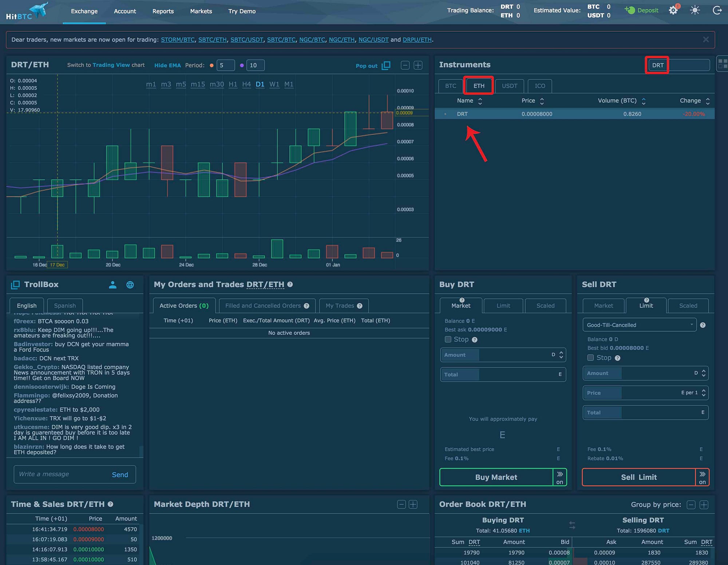Open the DRPU/ETH market link
Image resolution: width=728 pixels, height=565 pixels.
click(417, 40)
